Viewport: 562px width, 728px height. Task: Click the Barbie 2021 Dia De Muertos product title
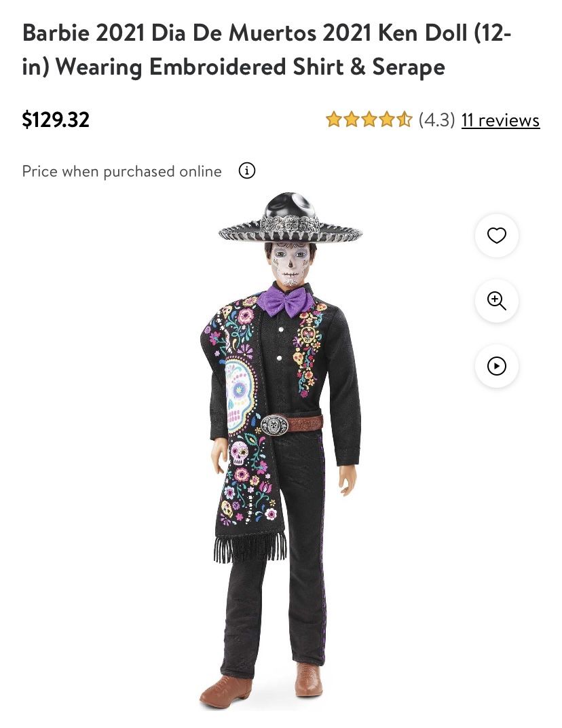267,49
